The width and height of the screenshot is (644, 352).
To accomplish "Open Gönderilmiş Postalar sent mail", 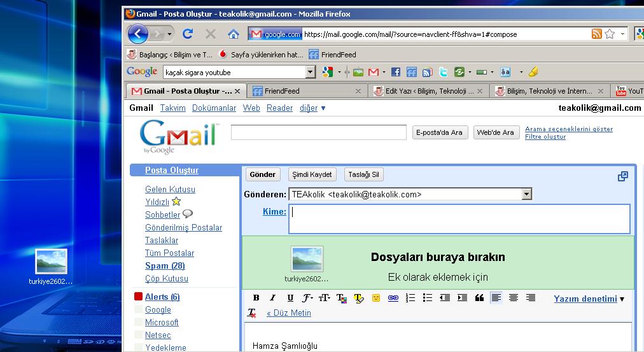I will [x=183, y=227].
